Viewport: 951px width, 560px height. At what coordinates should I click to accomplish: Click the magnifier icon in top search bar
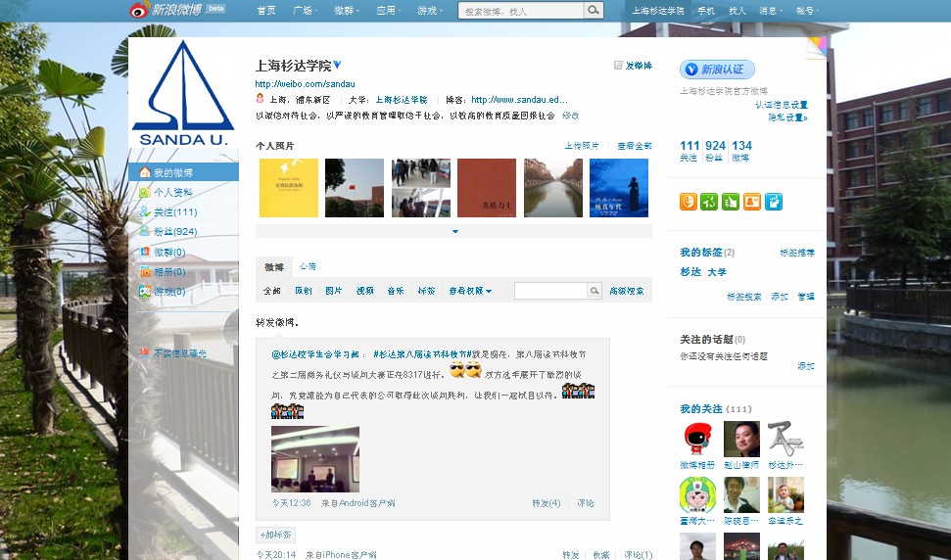tap(594, 11)
